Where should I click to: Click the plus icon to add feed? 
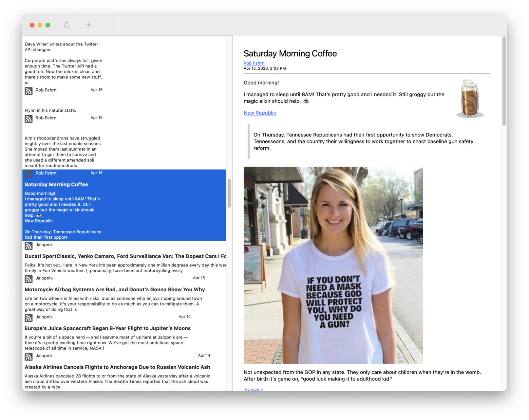[88, 25]
